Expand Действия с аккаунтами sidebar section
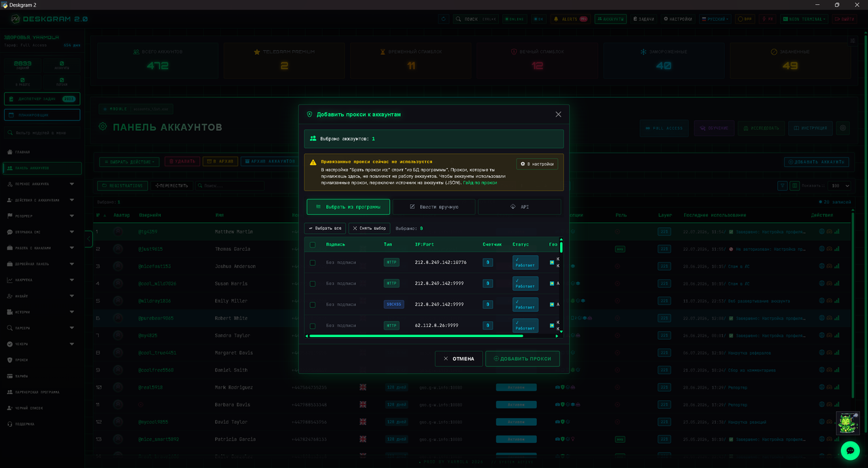Screen dimensions: 868x468 [x=42, y=200]
